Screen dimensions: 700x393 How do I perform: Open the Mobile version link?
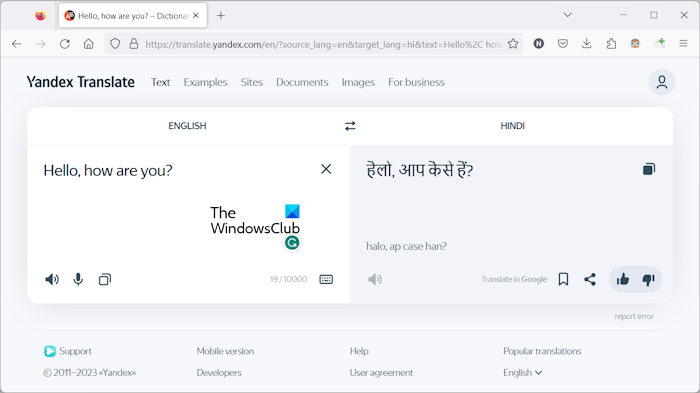[225, 351]
